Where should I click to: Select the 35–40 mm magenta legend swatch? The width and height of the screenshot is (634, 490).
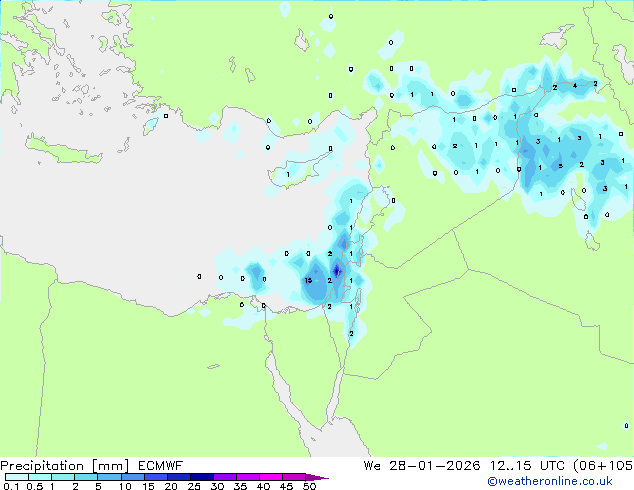pos(247,477)
